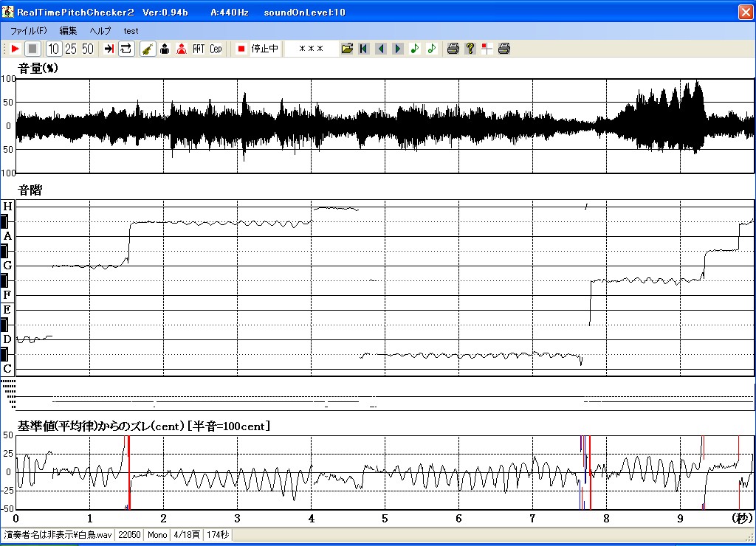Open a file with the folder icon
756x546 pixels.
coord(347,49)
